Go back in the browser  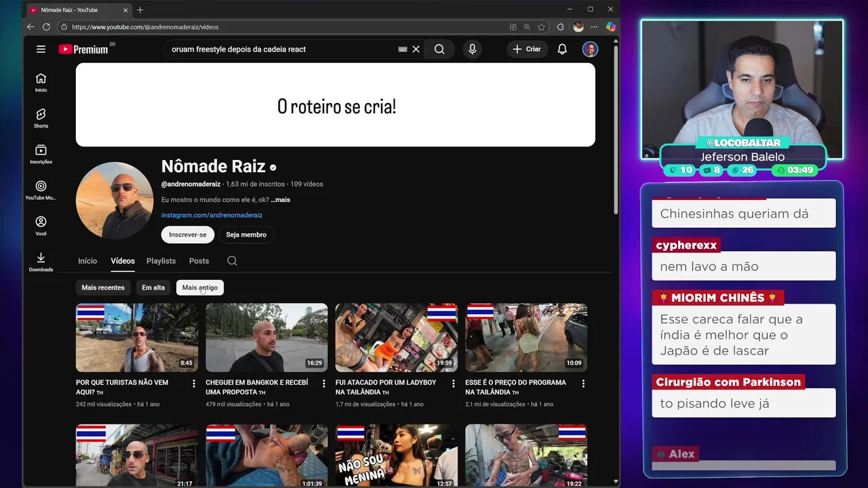tap(31, 26)
